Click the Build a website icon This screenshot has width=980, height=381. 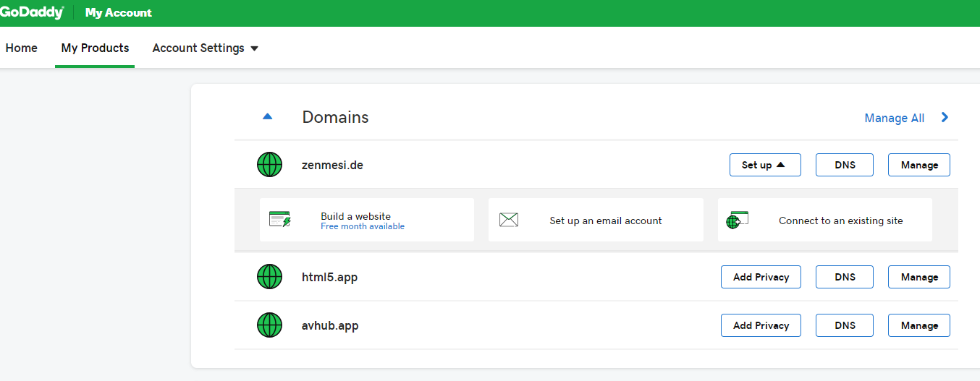coord(279,221)
